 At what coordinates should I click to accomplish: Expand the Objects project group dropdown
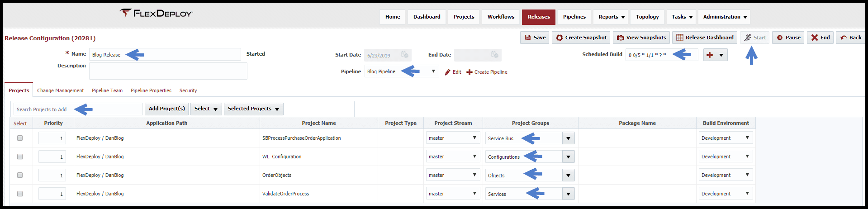coord(569,176)
